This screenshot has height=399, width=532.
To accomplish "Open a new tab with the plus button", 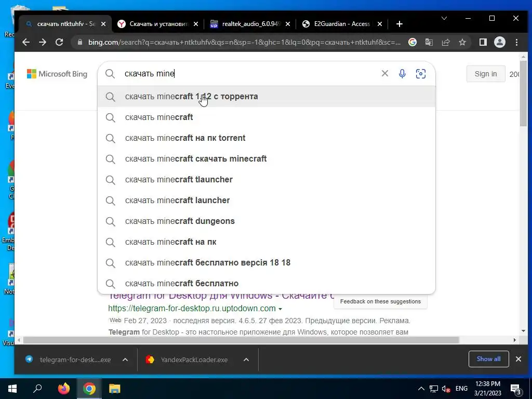I will click(x=400, y=24).
